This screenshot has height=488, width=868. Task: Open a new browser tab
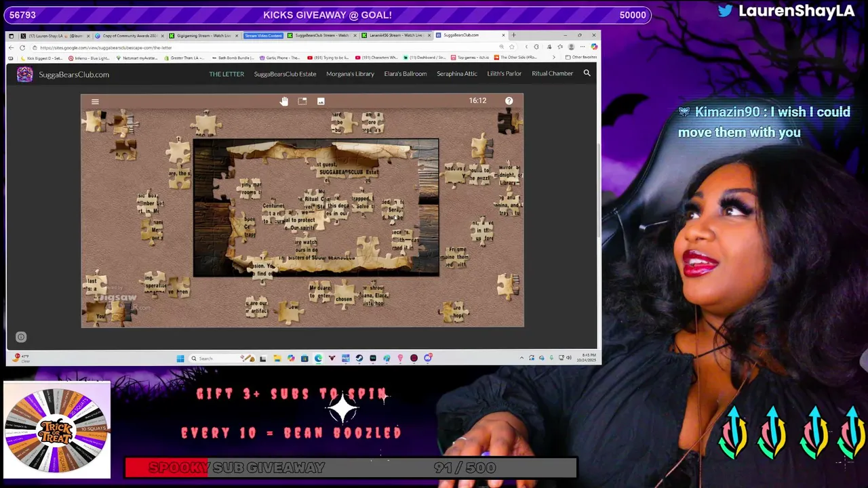513,35
